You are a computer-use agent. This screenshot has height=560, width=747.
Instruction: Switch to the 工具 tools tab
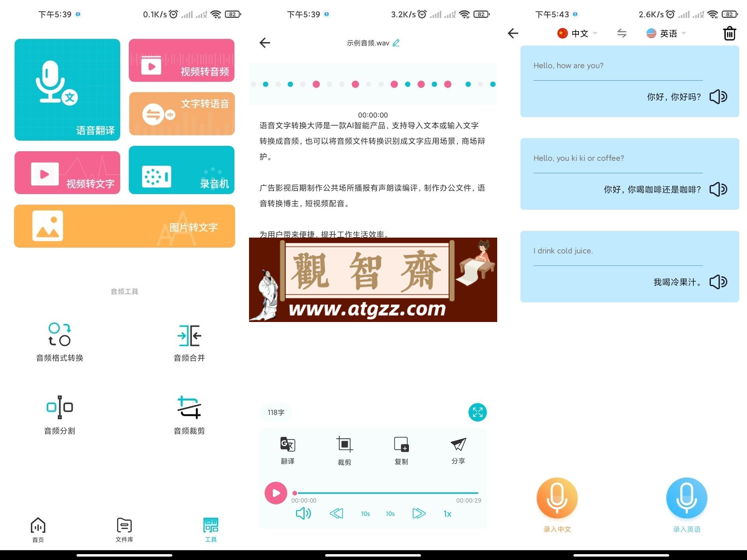(211, 530)
